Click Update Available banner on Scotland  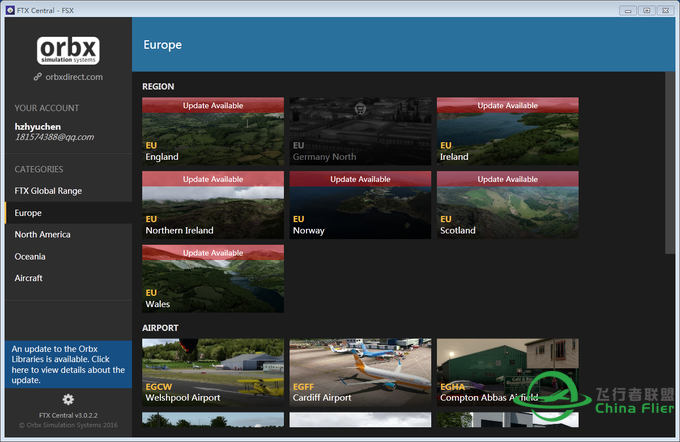[x=507, y=179]
